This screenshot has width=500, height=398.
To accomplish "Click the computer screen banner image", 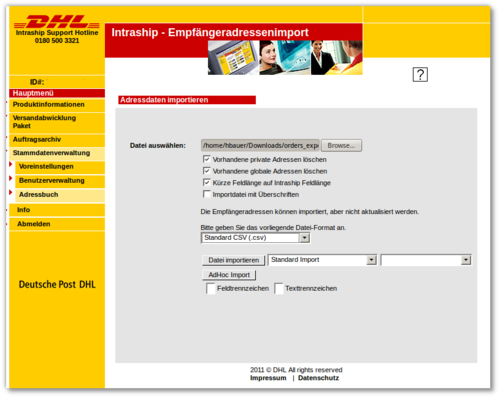I will 233,58.
